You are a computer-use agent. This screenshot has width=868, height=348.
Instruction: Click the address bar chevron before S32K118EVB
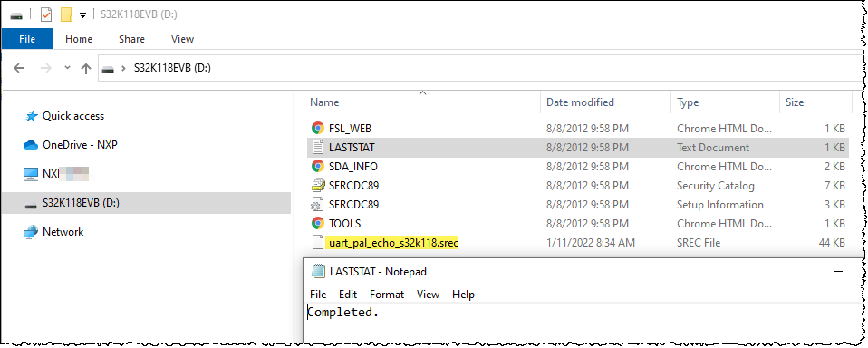[125, 69]
